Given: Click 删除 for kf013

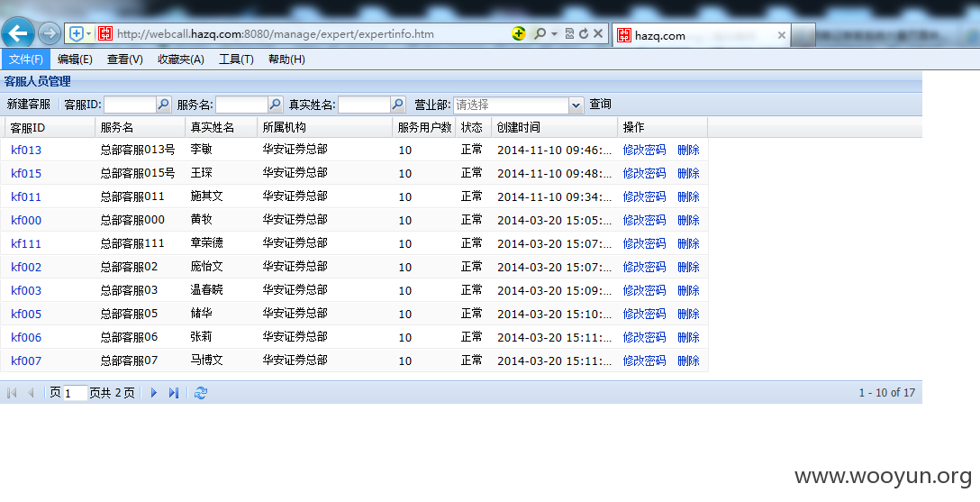Looking at the screenshot, I should point(689,150).
